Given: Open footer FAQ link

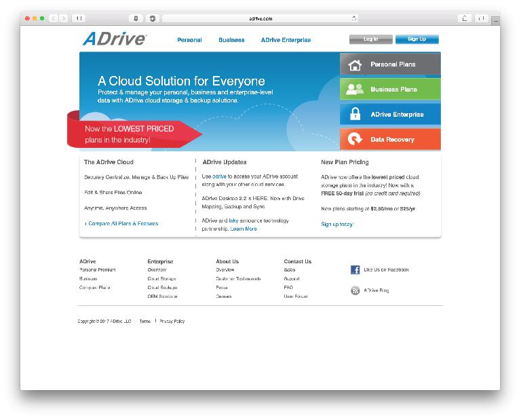Looking at the screenshot, I should pyautogui.click(x=288, y=288).
